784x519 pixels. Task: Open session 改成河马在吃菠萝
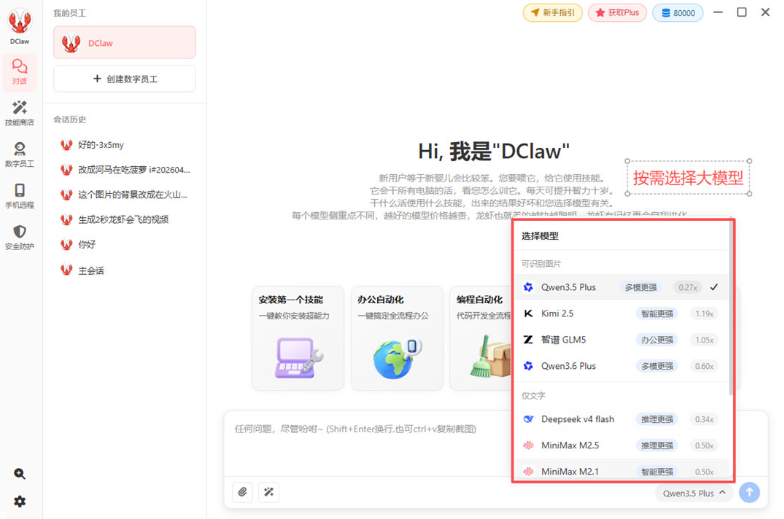pyautogui.click(x=124, y=170)
